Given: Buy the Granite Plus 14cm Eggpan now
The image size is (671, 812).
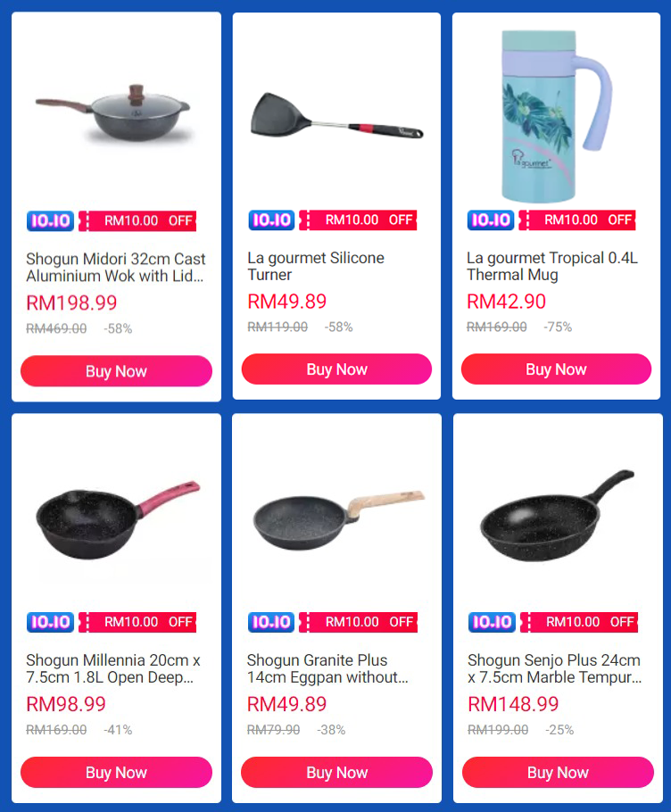Looking at the screenshot, I should [x=336, y=772].
